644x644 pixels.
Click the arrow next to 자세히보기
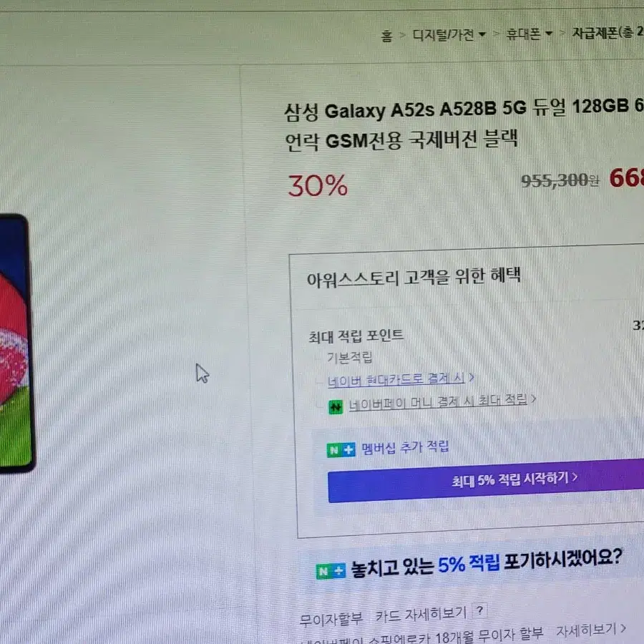[x=623, y=627]
